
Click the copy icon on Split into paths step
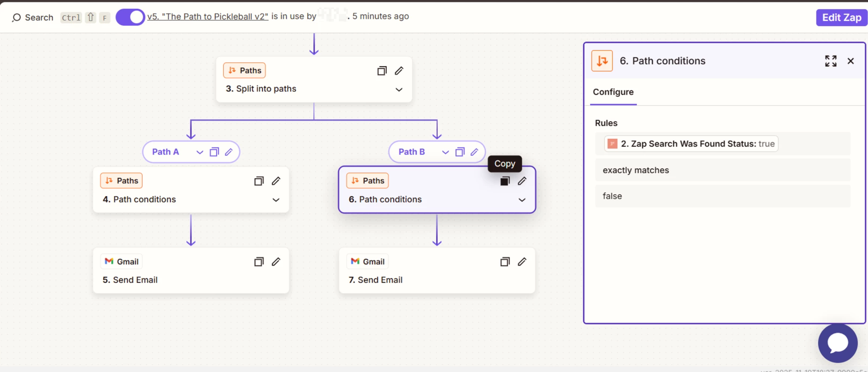(381, 71)
